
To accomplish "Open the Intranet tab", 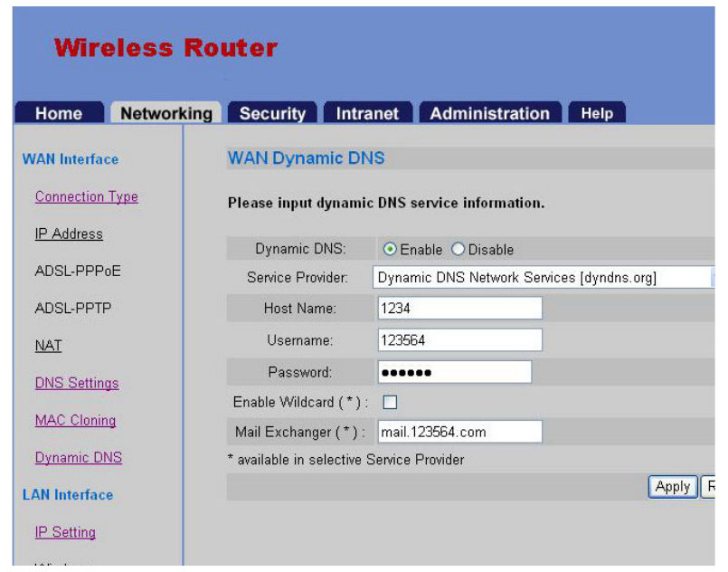I will (367, 113).
